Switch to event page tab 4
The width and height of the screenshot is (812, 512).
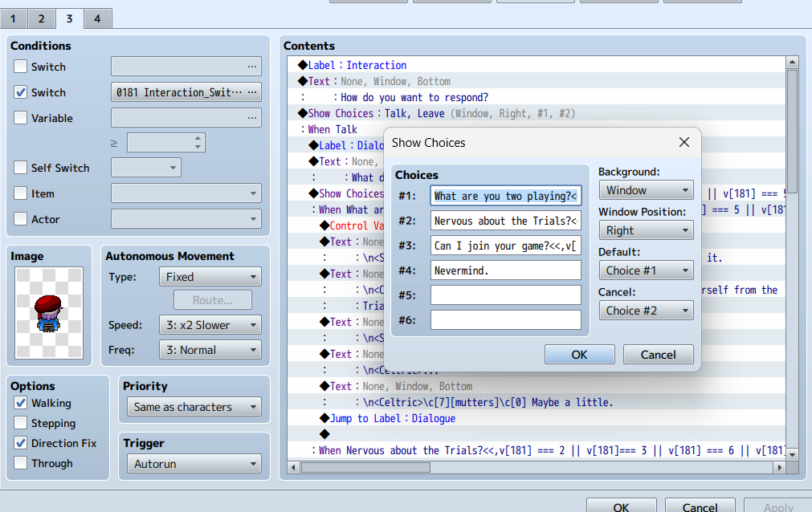click(x=97, y=18)
